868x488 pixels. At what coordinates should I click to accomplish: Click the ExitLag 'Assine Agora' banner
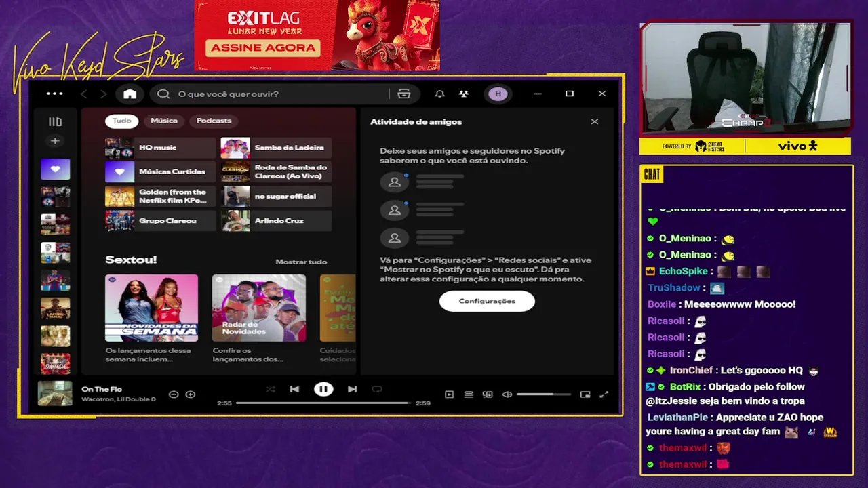(264, 48)
